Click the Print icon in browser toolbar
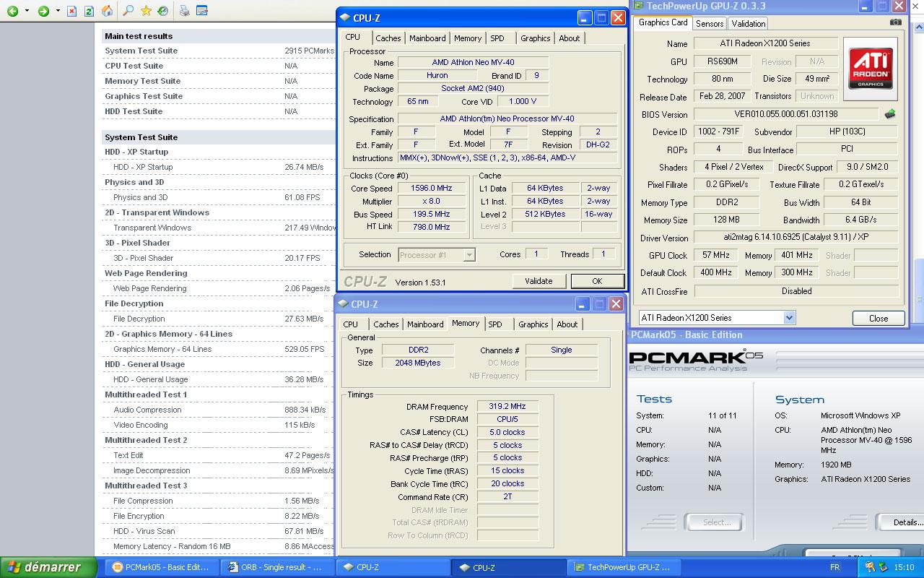 [x=184, y=11]
